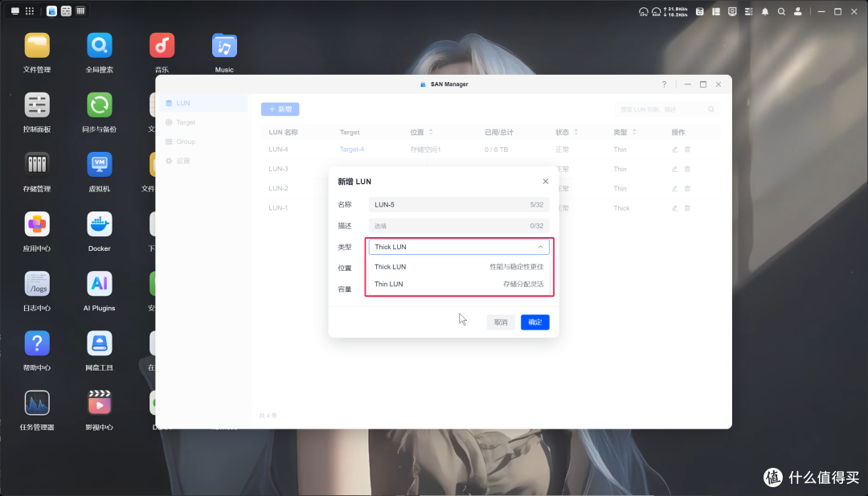The image size is (868, 496).
Task: Click the 名称 field containing LUN-5
Action: (459, 205)
